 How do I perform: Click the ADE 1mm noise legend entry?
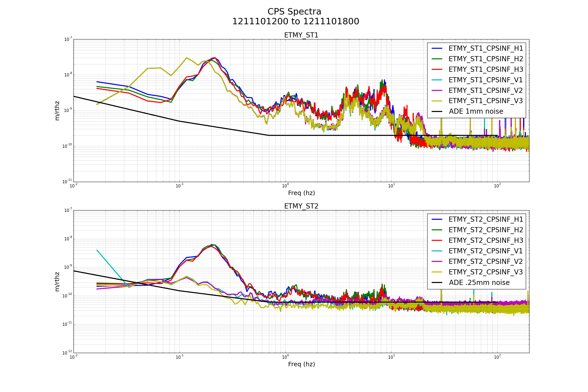[x=476, y=111]
